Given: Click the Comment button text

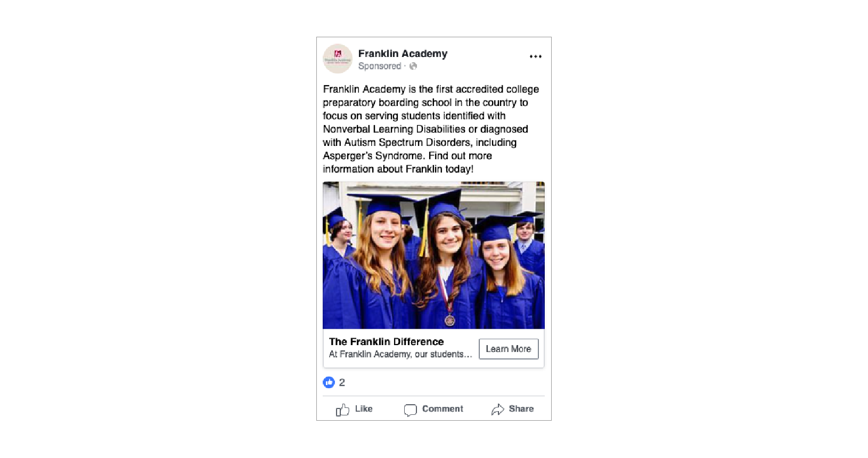Looking at the screenshot, I should click(443, 408).
